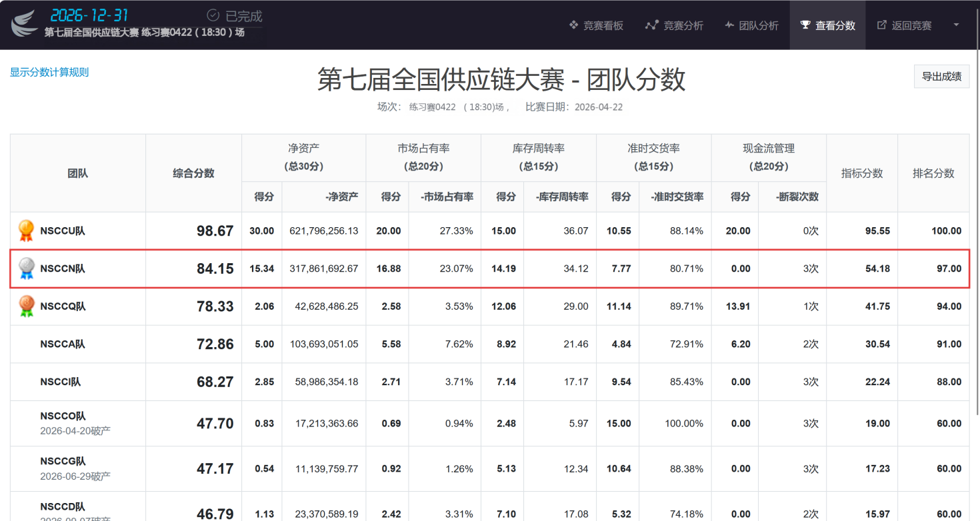
Task: Click the 显示分数计算规则 link
Action: point(49,72)
